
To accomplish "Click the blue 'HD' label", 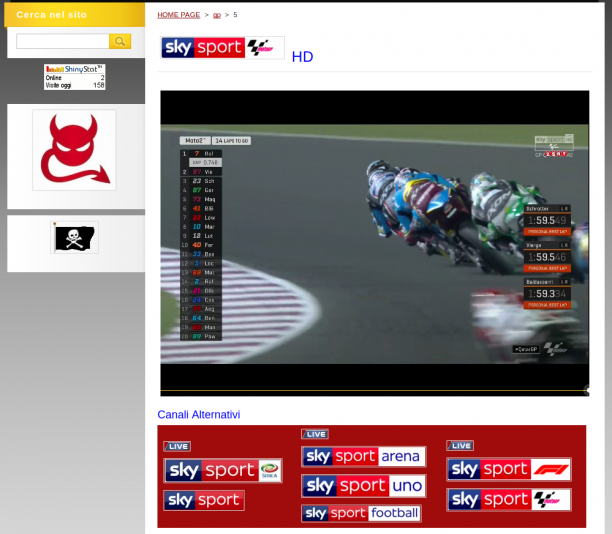I will click(x=302, y=57).
